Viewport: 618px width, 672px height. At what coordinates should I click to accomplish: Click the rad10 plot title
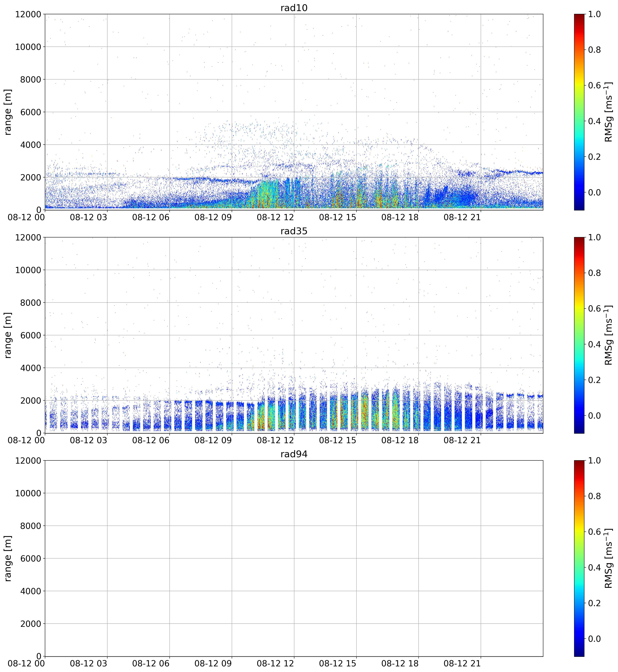pos(294,8)
